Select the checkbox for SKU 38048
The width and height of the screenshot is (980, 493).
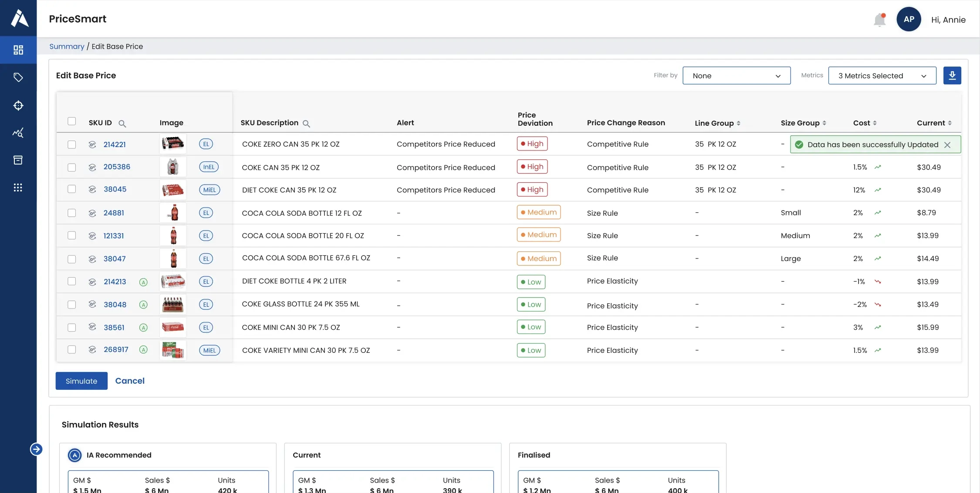pos(72,305)
